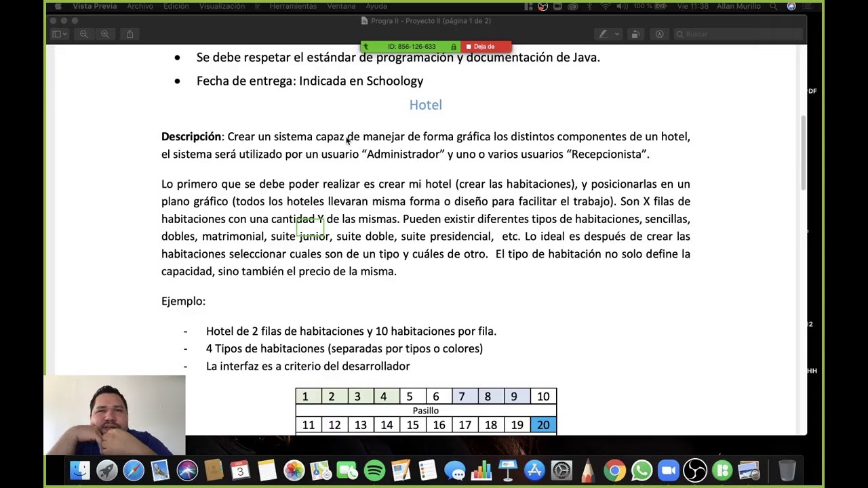Click the Bluetooth icon in the menu bar
The image size is (868, 488).
pos(589,6)
